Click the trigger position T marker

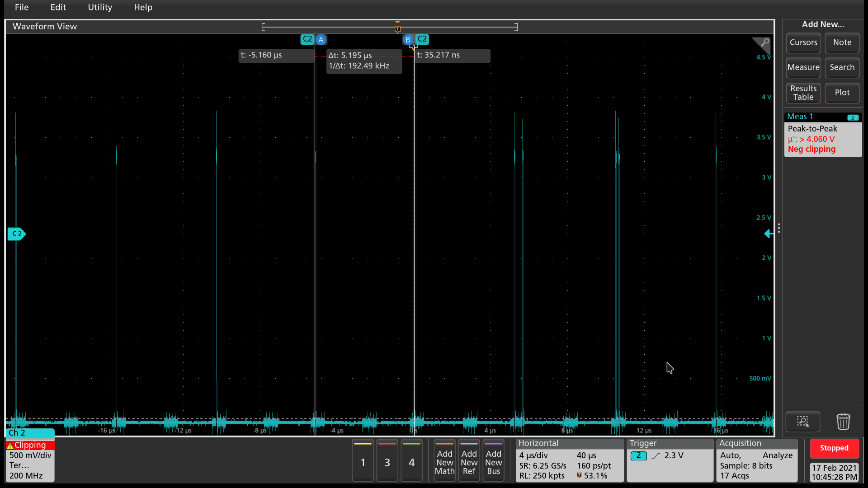click(x=397, y=29)
